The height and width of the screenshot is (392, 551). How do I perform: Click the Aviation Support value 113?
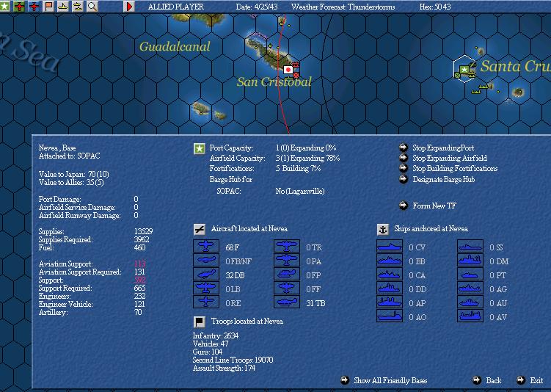point(139,264)
